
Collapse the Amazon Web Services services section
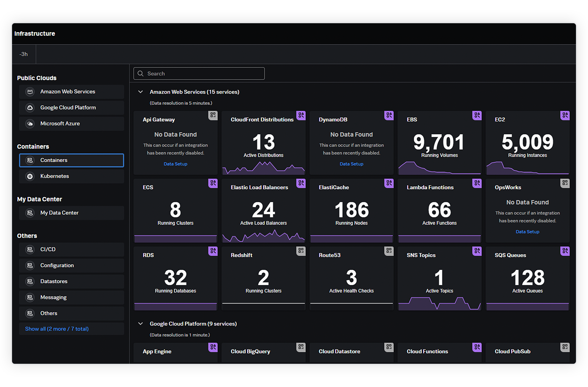point(140,92)
